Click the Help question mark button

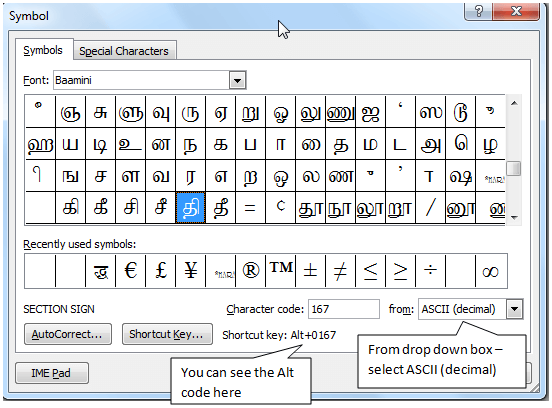point(478,12)
